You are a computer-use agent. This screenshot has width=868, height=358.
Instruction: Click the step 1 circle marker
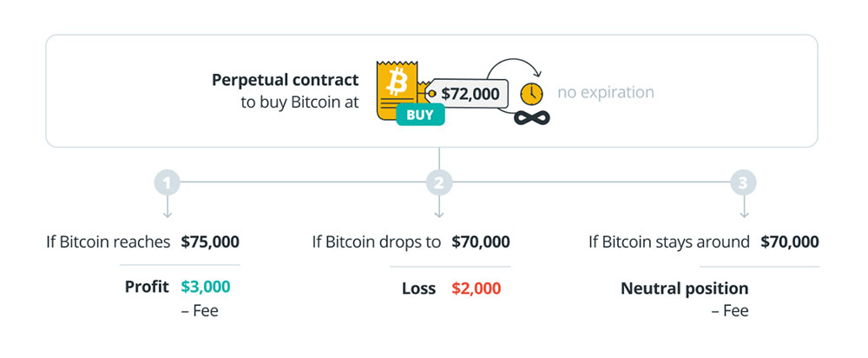click(167, 182)
